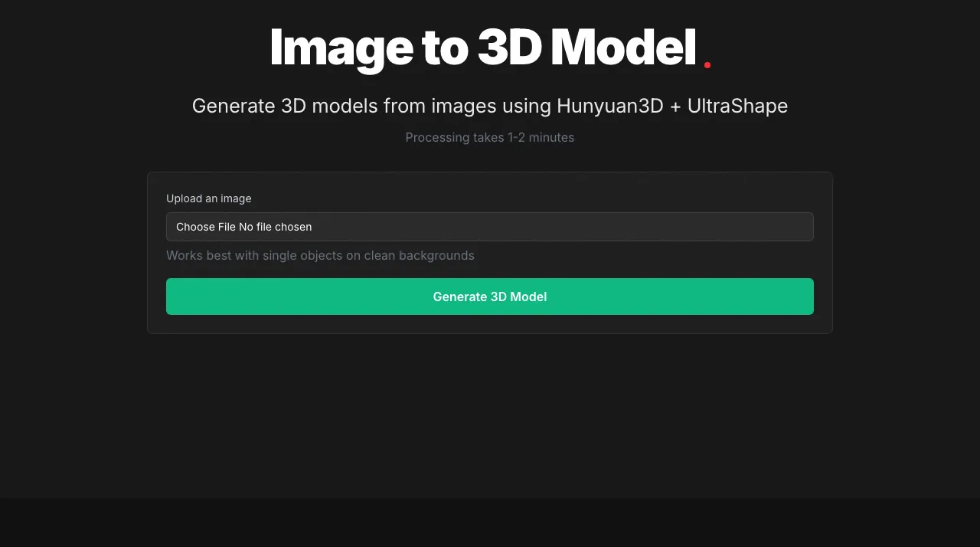The width and height of the screenshot is (980, 547).
Task: Click the 'Works best with single objects' hint
Action: 320,255
